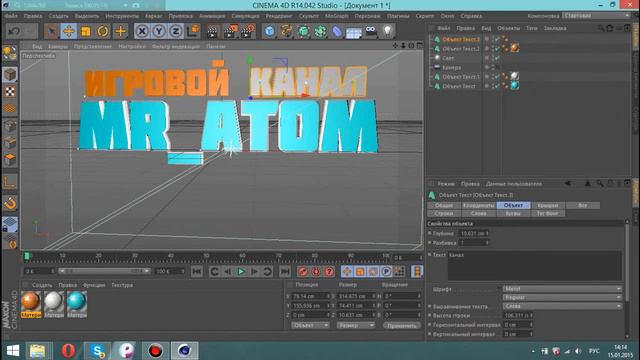Open the text alignment Слева dropdown

coord(562,306)
